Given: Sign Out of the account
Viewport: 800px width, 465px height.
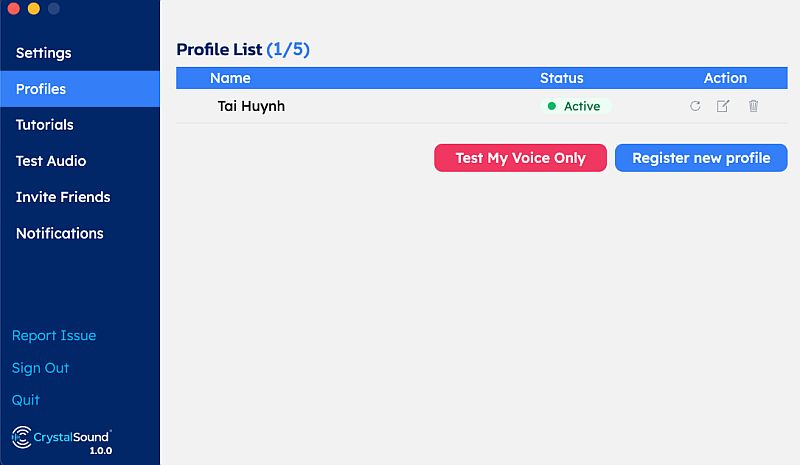Looking at the screenshot, I should 41,368.
